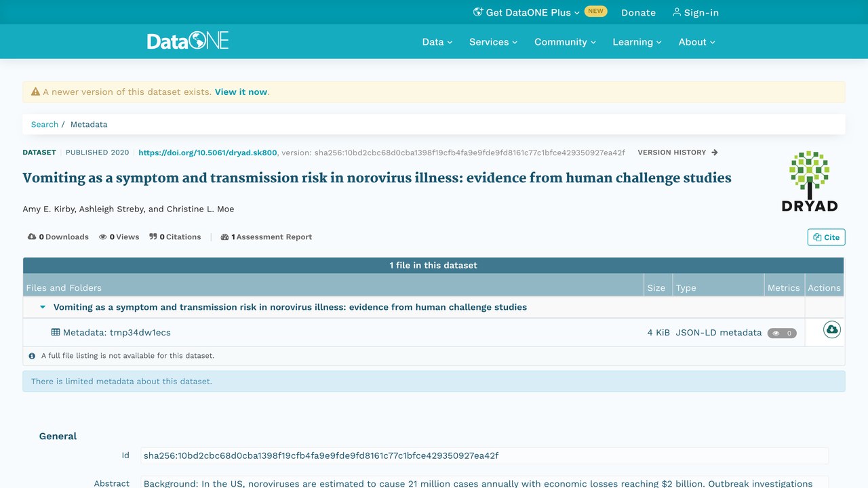Click the Version History arrow icon
Image resolution: width=868 pixels, height=488 pixels.
click(x=715, y=152)
